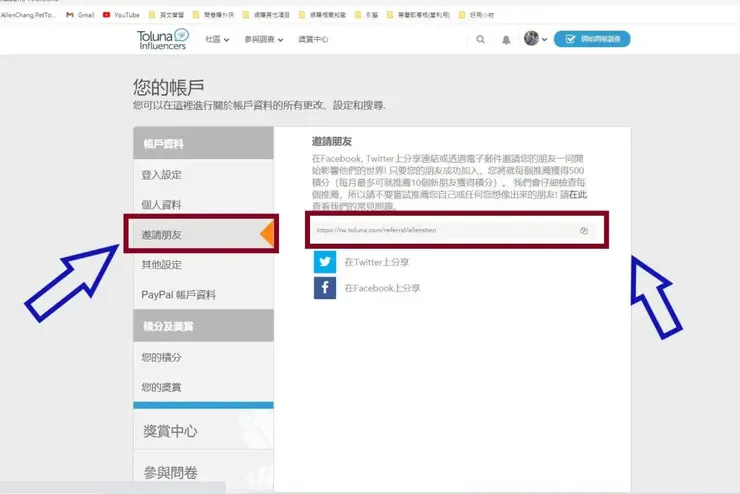This screenshot has height=494, width=740.
Task: Open 您的獎賞 in sidebar
Action: pos(203,387)
